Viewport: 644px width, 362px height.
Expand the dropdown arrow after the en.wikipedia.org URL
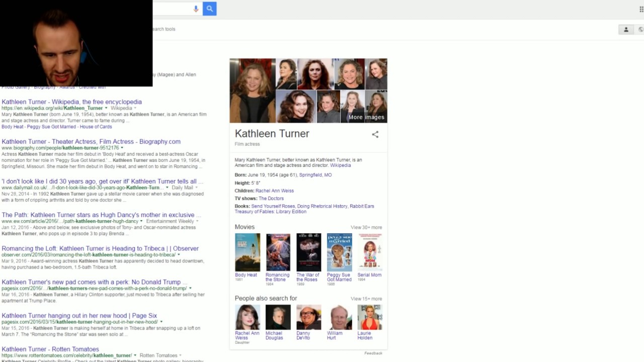[x=106, y=108]
